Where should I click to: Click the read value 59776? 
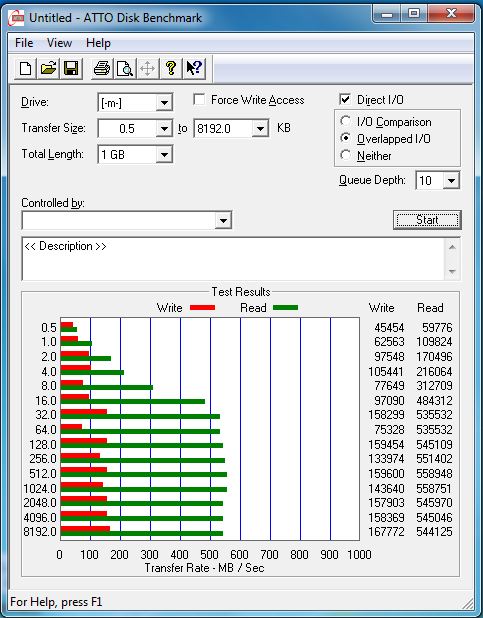[x=437, y=328]
